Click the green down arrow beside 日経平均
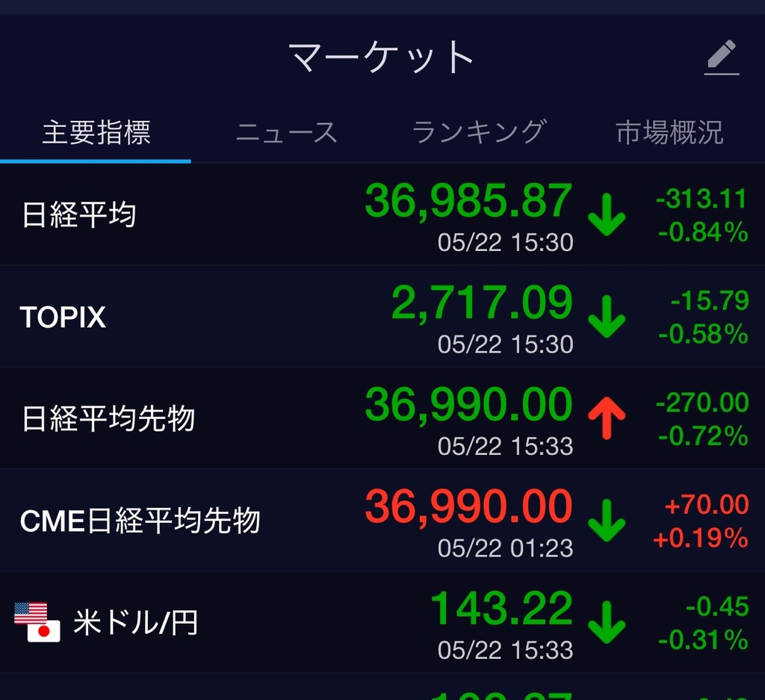This screenshot has height=700, width=765. click(607, 214)
